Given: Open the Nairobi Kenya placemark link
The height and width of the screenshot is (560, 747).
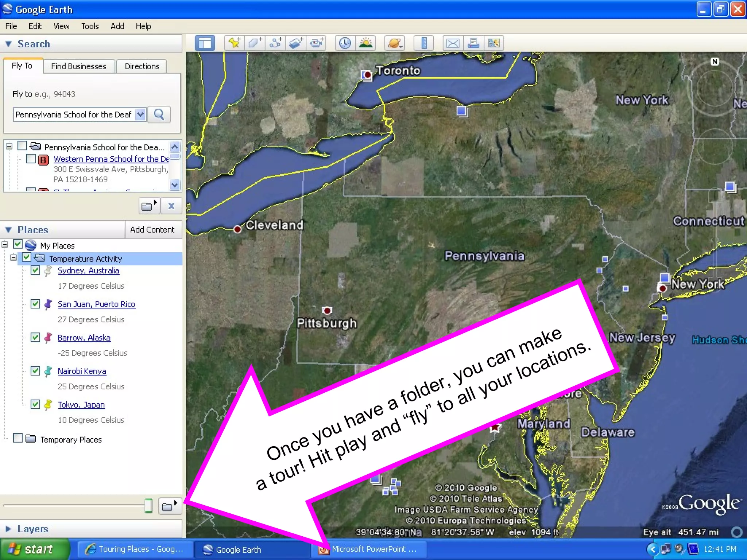Looking at the screenshot, I should (x=82, y=371).
